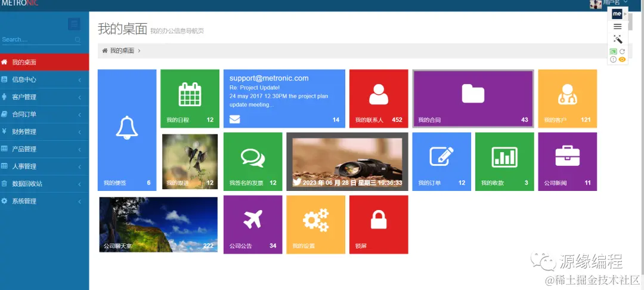Open 财务管理 sidebar menu item
The height and width of the screenshot is (290, 644).
click(44, 132)
